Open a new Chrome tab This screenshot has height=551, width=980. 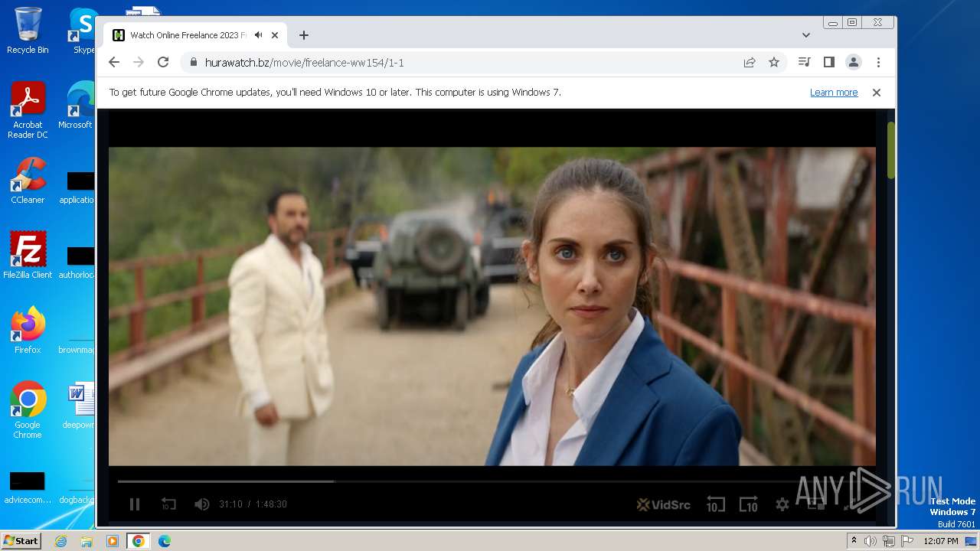(x=304, y=35)
